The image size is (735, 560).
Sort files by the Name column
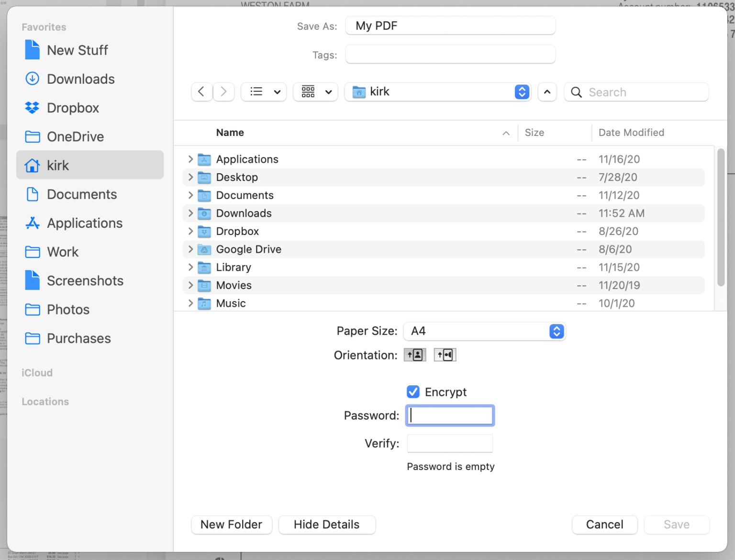point(230,133)
